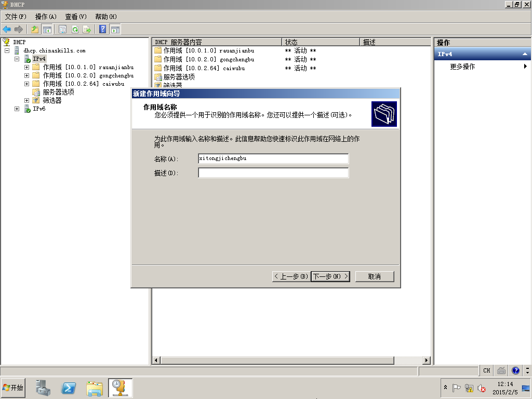Click the language bar help icon

click(516, 370)
